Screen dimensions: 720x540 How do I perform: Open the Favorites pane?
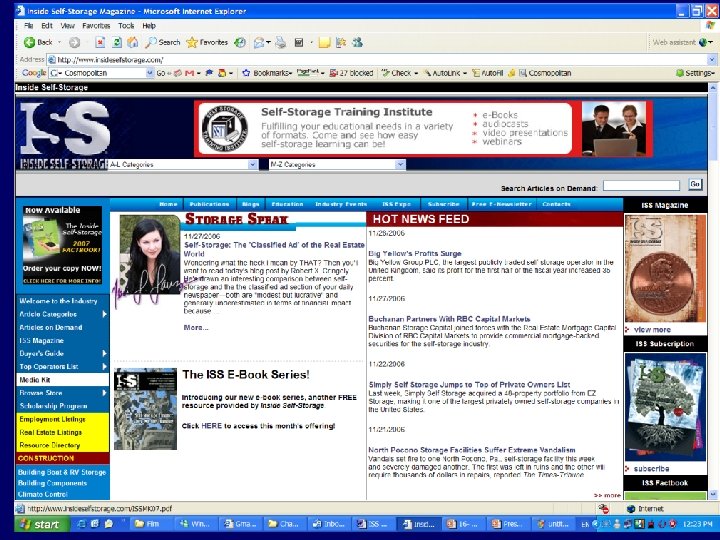pos(207,42)
